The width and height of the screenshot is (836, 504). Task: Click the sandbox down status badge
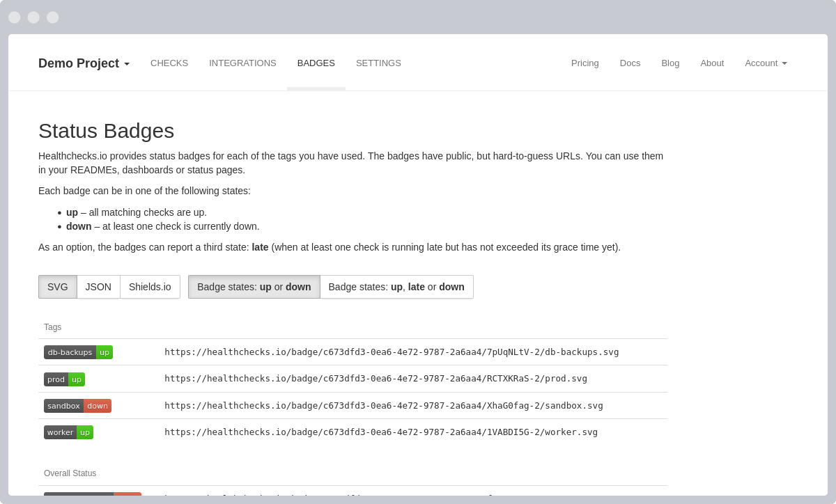click(x=77, y=405)
